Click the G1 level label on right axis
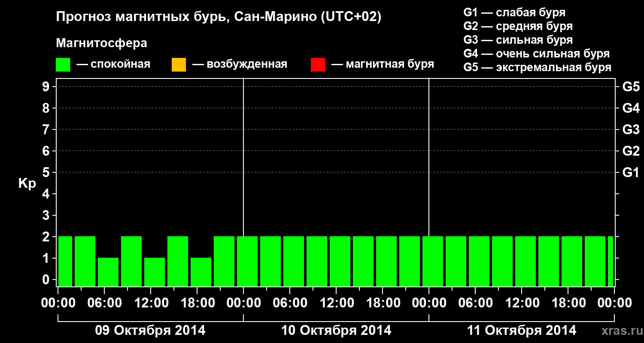 (631, 173)
